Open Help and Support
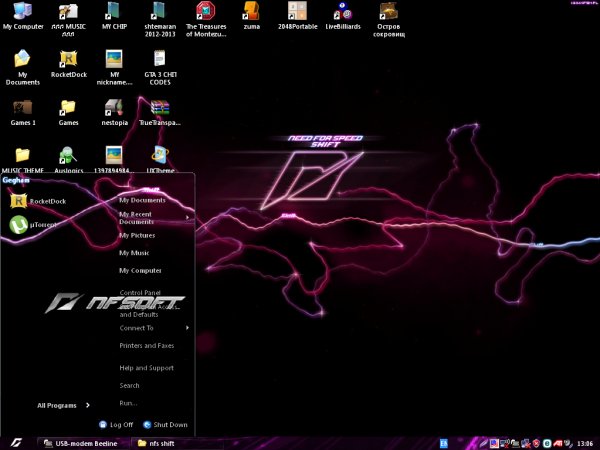600x450 pixels. tap(146, 368)
